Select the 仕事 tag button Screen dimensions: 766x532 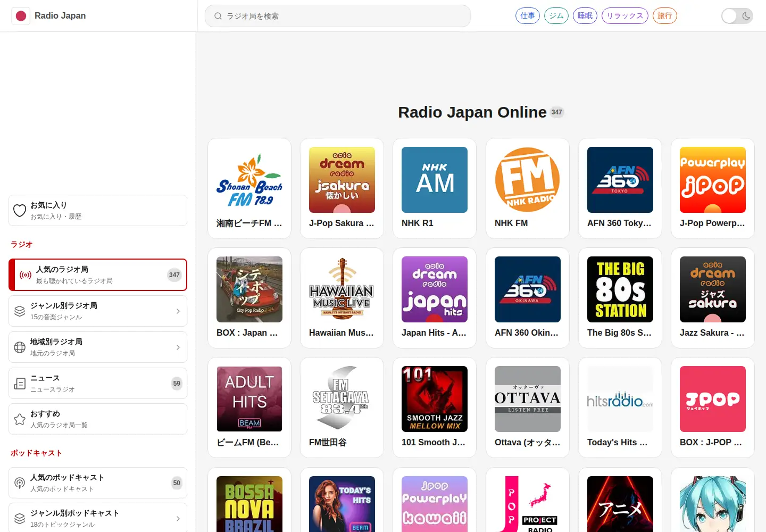[x=528, y=16]
